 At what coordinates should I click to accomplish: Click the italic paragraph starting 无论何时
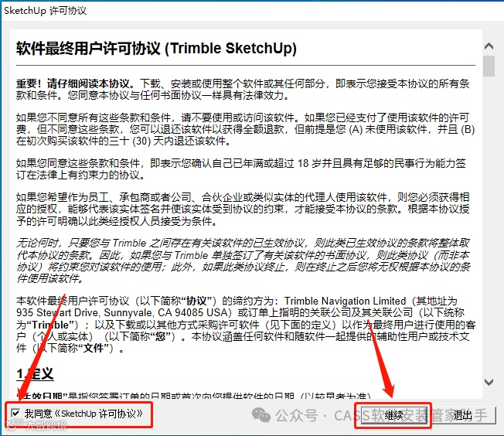(x=243, y=261)
